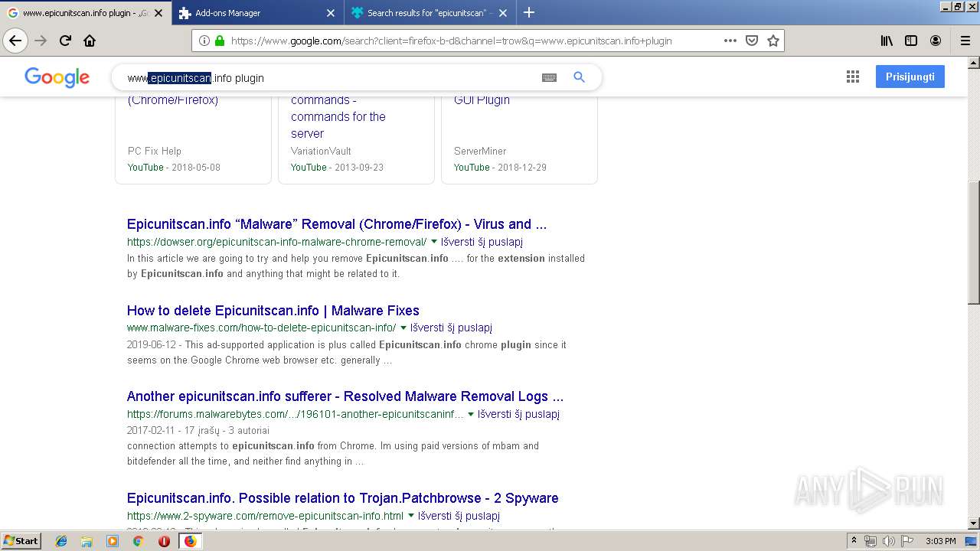Open the file explorer taskbar icon
The height and width of the screenshot is (551, 980).
point(87,541)
